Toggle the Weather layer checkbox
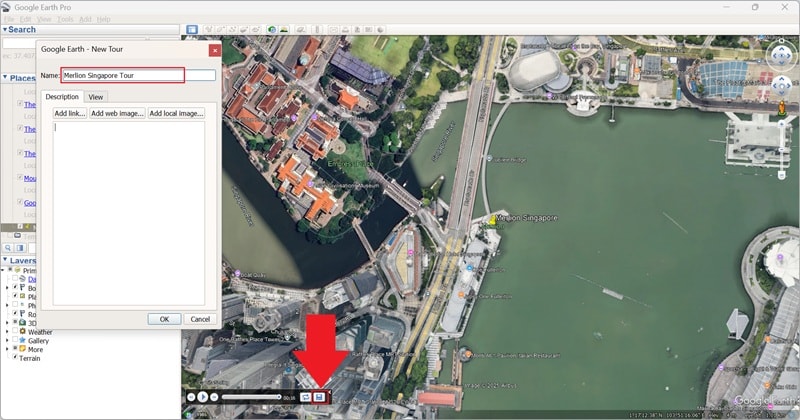This screenshot has width=800, height=420. [x=15, y=331]
